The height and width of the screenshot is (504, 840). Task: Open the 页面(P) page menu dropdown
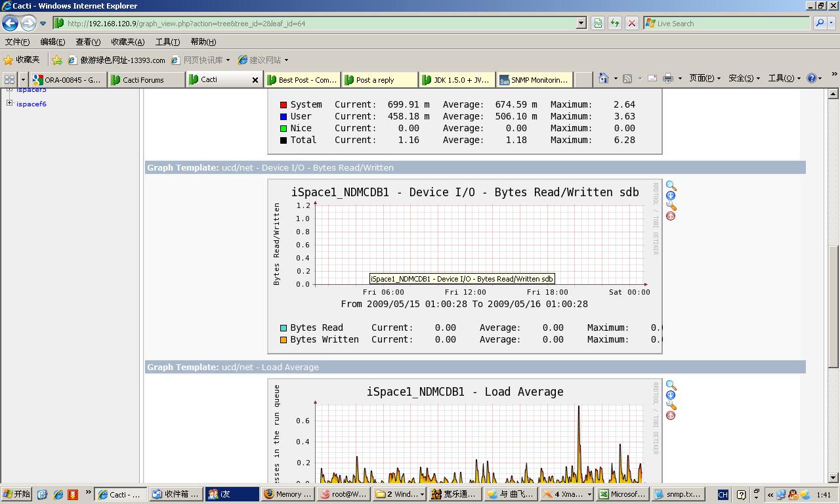click(x=704, y=78)
